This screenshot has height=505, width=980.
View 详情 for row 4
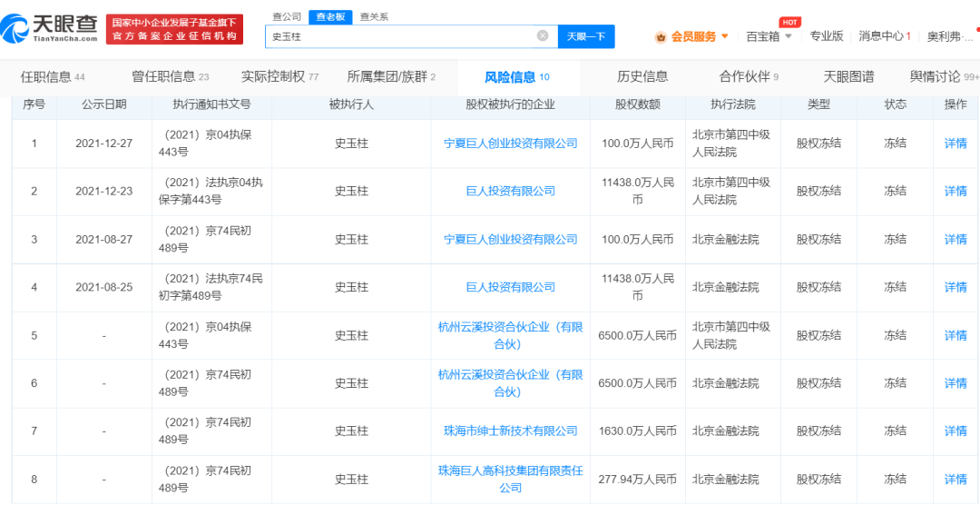tap(955, 287)
